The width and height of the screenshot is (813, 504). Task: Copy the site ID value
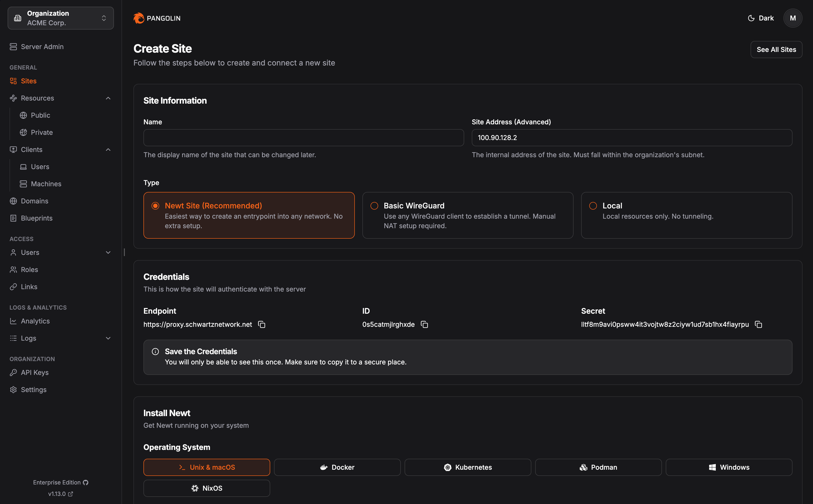[424, 324]
